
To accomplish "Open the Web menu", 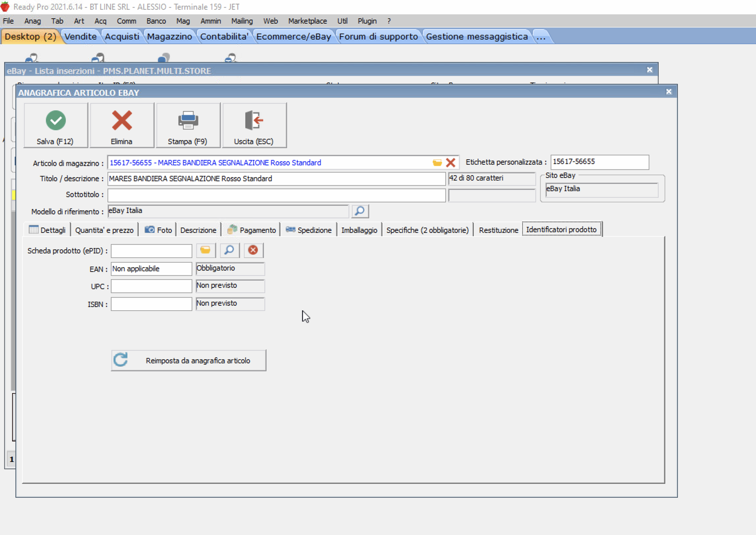I will pyautogui.click(x=271, y=21).
